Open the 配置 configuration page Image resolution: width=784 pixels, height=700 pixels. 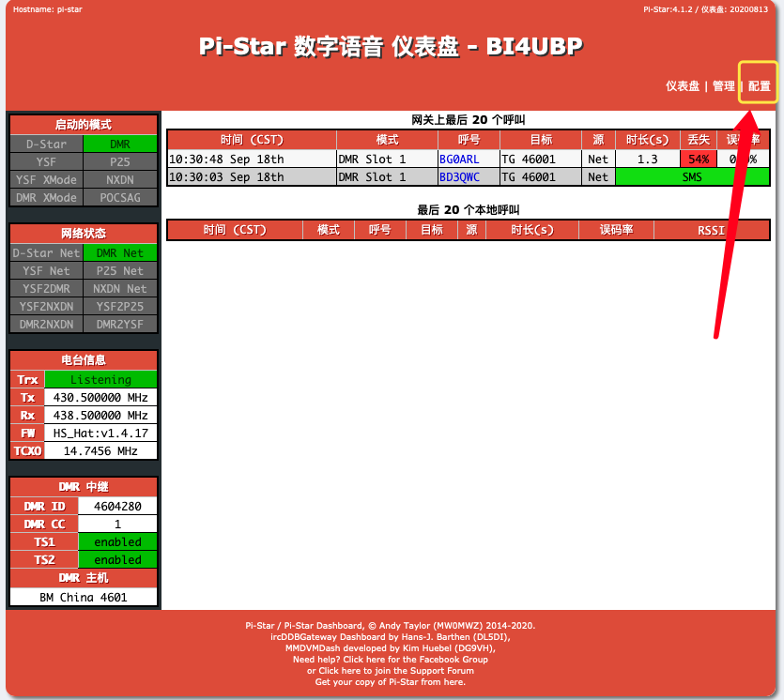pos(759,86)
